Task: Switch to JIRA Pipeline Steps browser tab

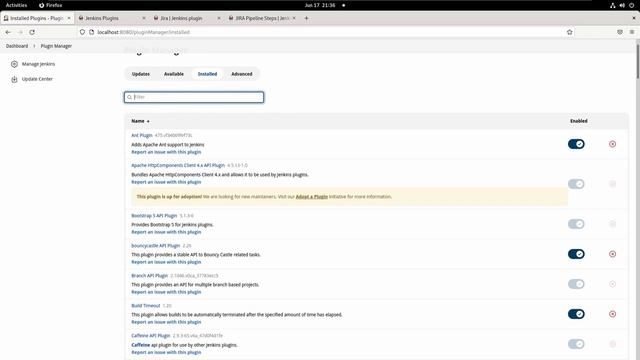Action: 262,18
